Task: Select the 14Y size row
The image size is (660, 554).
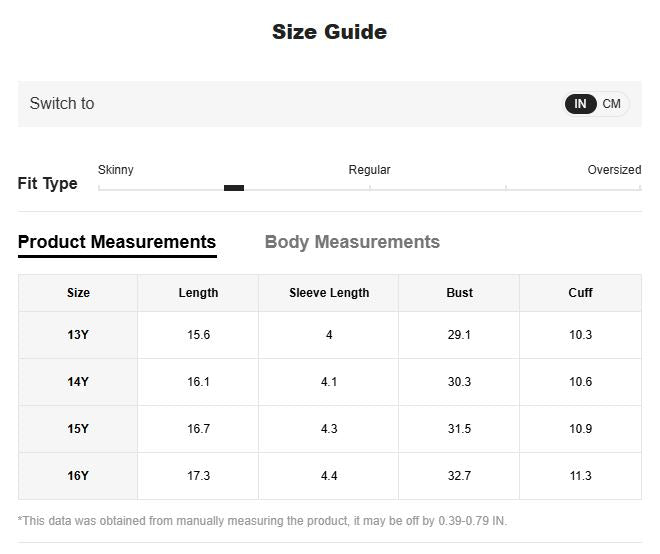Action: (x=330, y=382)
